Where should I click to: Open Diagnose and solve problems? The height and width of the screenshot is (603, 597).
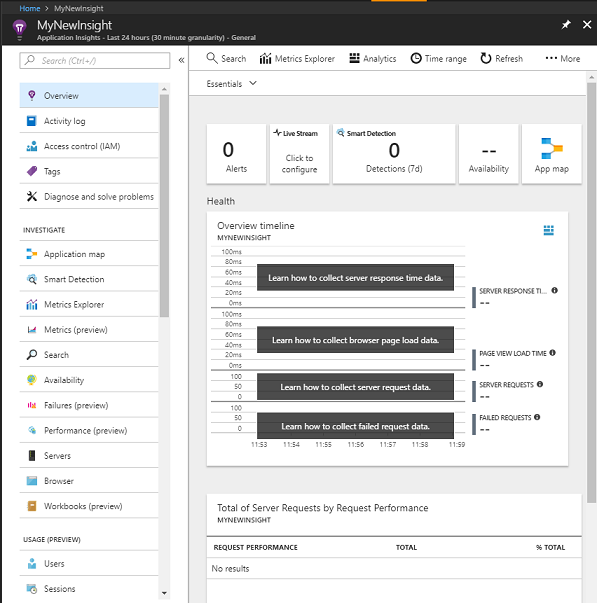[89, 197]
